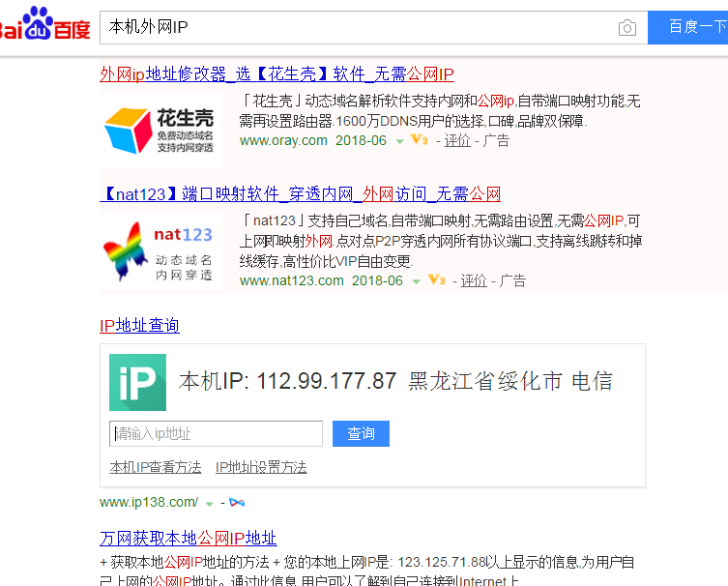Expand dropdown arrow beside www.ip138.com
The image size is (728, 586).
[209, 503]
